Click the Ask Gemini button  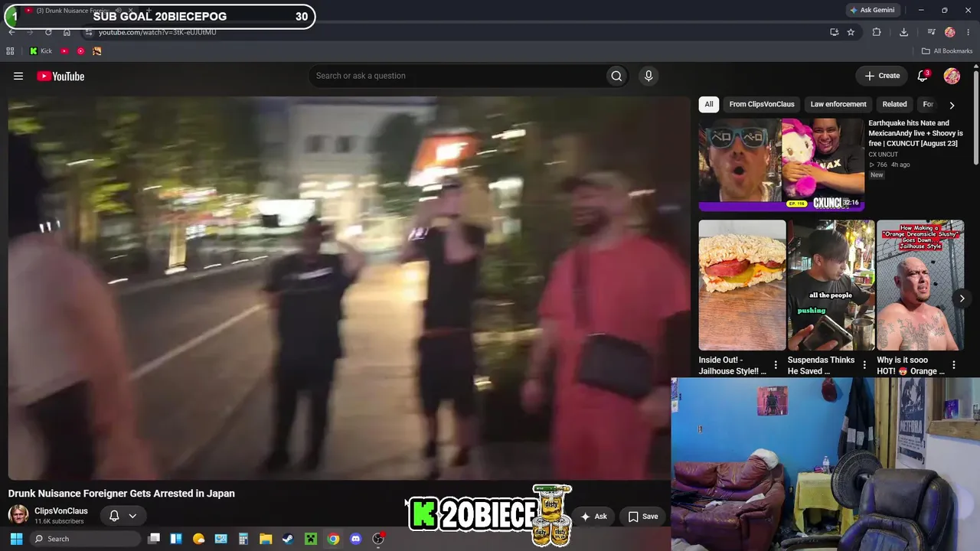(871, 10)
